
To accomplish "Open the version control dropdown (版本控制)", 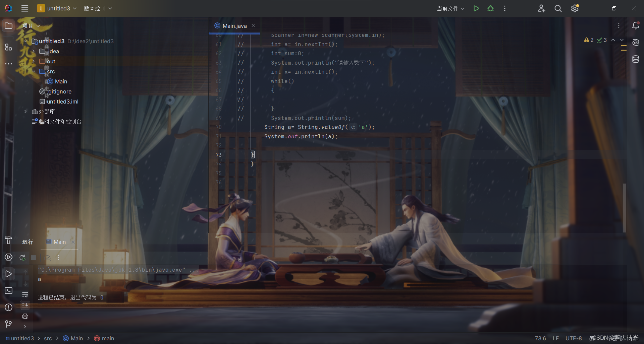I will point(98,8).
